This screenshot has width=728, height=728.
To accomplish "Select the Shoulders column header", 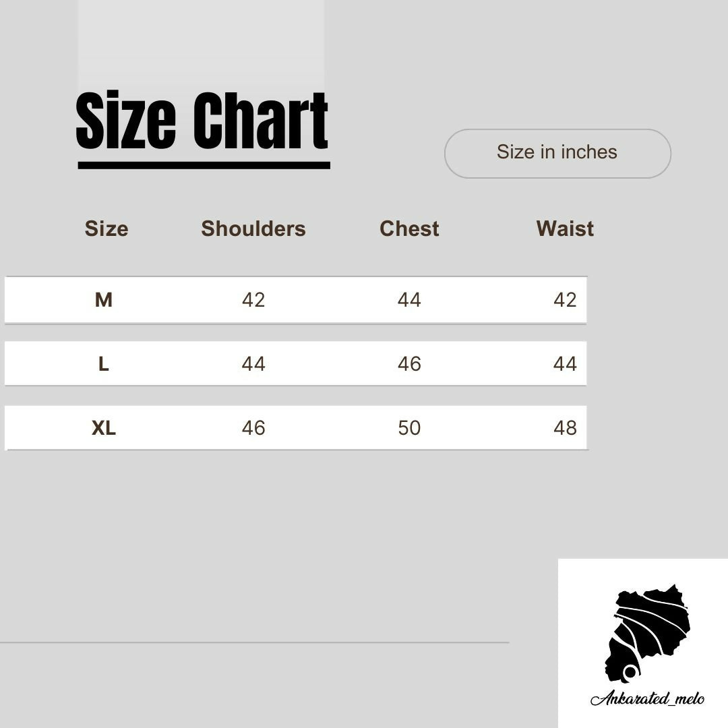I will tap(253, 229).
